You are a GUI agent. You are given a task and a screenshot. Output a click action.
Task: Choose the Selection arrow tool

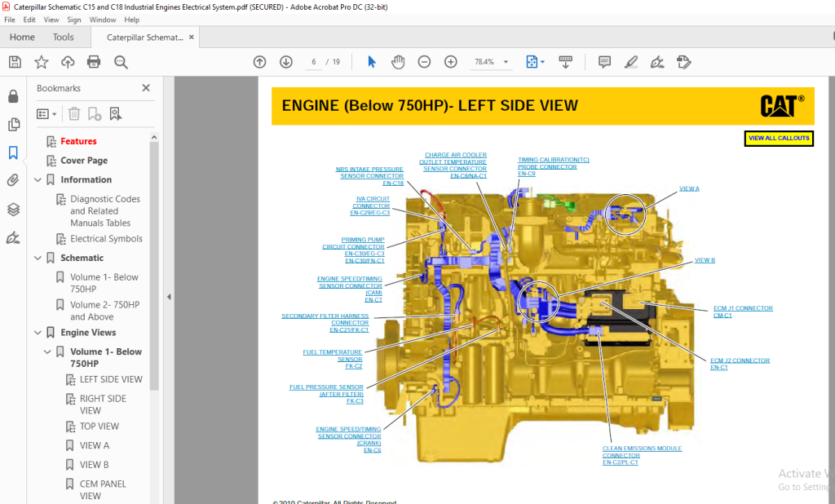click(x=372, y=62)
